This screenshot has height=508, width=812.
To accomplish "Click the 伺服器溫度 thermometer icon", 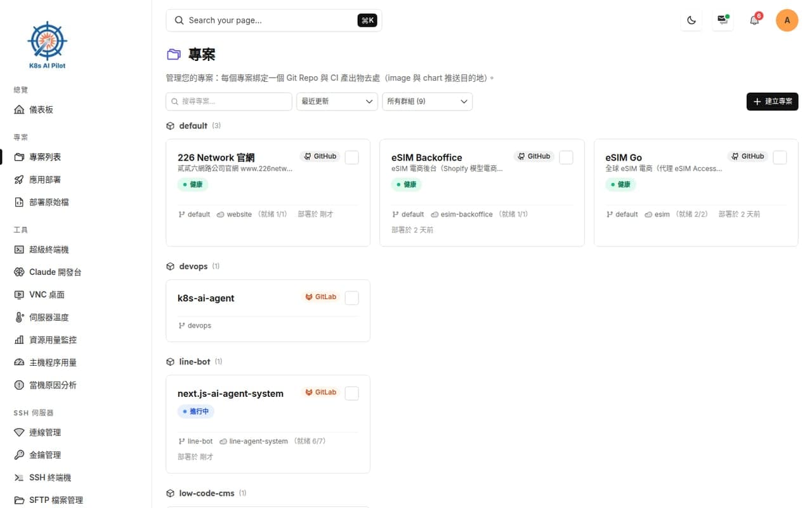I will pos(19,317).
